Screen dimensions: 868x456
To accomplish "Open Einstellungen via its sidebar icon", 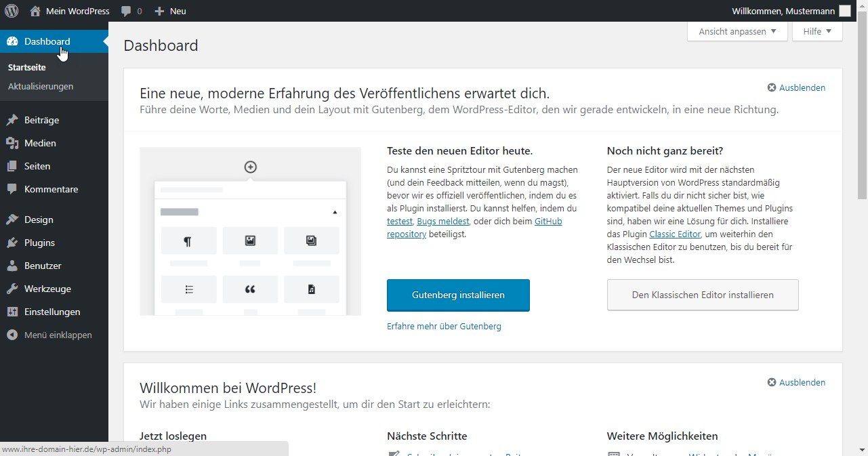I will (12, 312).
